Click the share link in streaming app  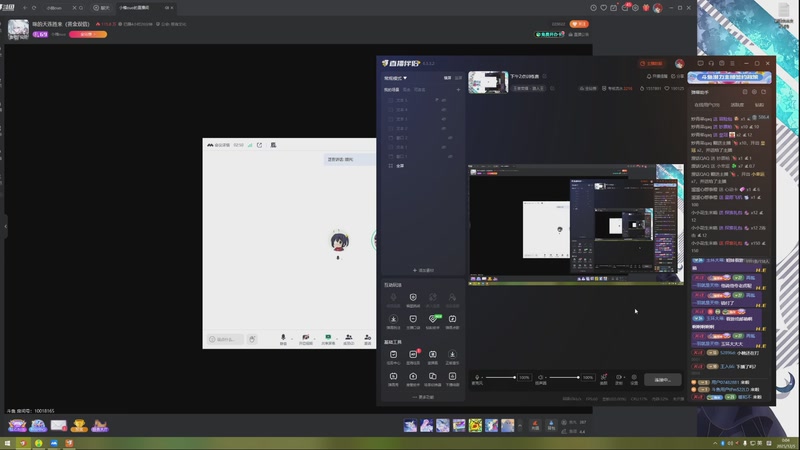pos(677,76)
